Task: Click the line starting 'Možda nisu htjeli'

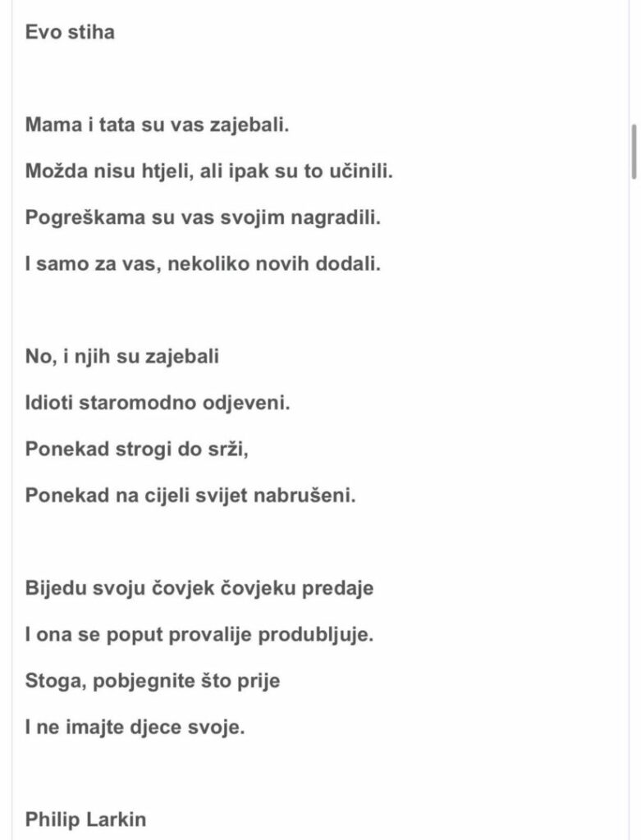Action: [x=210, y=172]
